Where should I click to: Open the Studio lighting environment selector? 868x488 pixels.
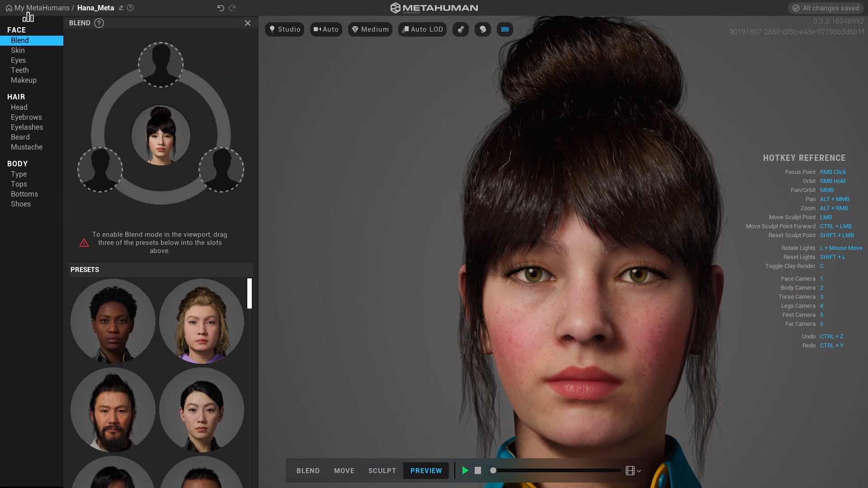click(x=284, y=29)
